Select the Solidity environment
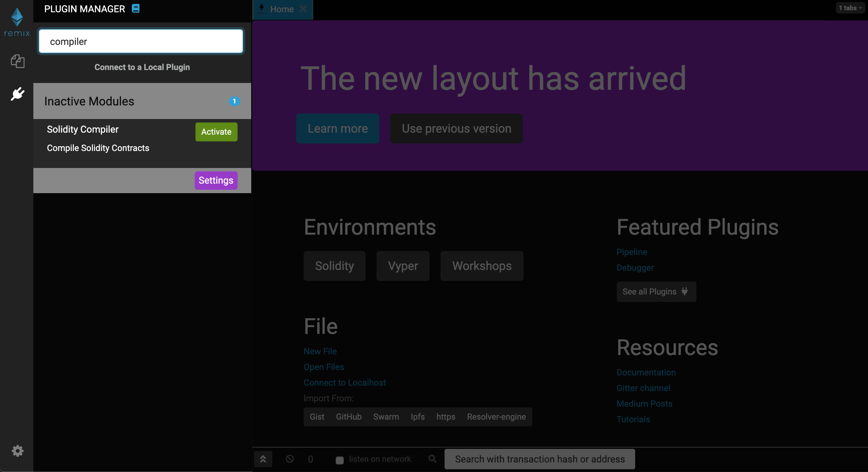 point(335,266)
